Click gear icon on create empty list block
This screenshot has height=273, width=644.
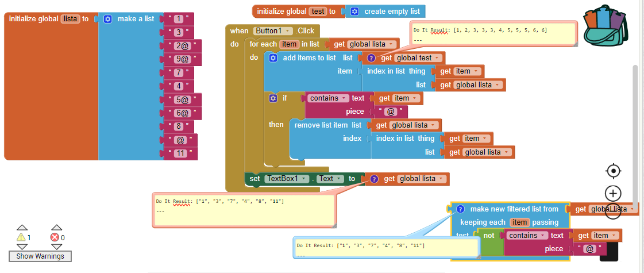tap(354, 11)
